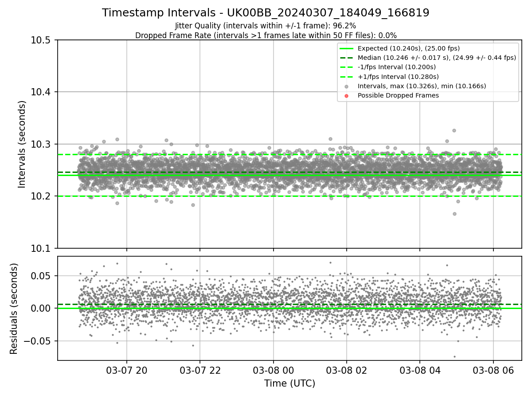Click the plot title 'Timestamp Intervals - UK00BB_20240307_184049_166819'
The width and height of the screenshot is (532, 399).
[266, 13]
